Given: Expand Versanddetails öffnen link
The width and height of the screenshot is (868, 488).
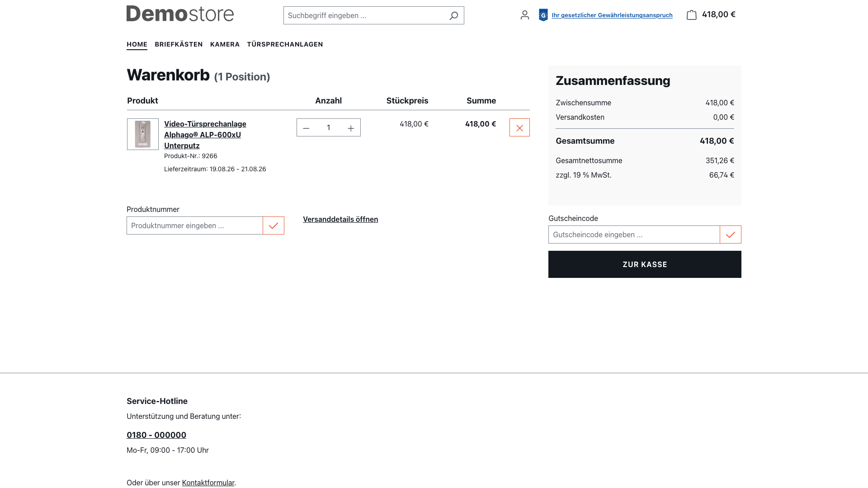Looking at the screenshot, I should point(340,219).
